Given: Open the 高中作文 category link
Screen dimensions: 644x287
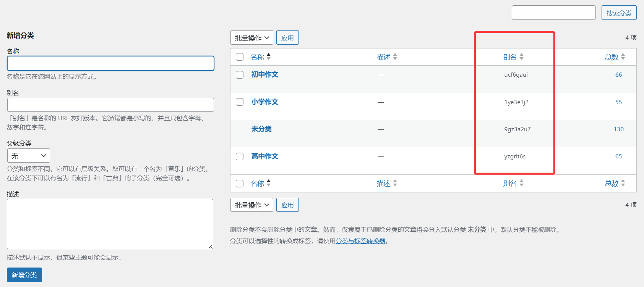Looking at the screenshot, I should pos(265,156).
